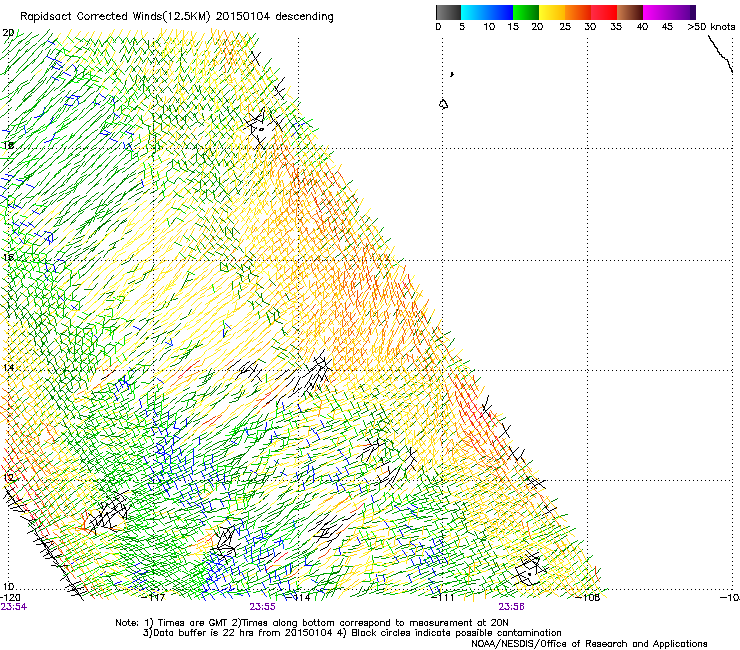Viewport: 740px width, 650px height.
Task: Click the small island outline near -111 longitude
Action: 443,104
